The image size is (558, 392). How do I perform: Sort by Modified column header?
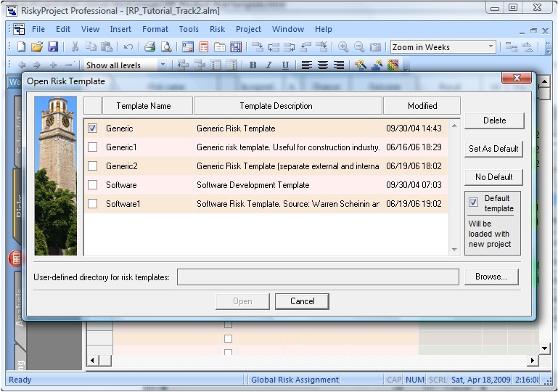(422, 106)
